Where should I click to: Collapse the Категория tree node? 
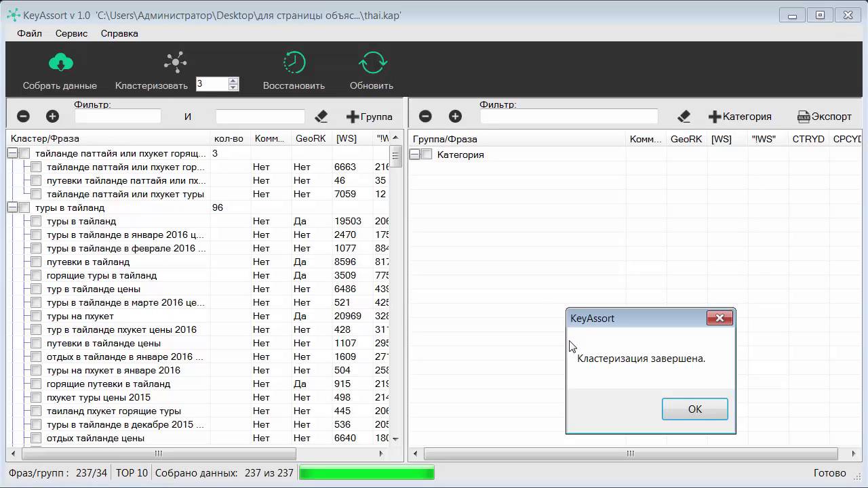click(414, 155)
